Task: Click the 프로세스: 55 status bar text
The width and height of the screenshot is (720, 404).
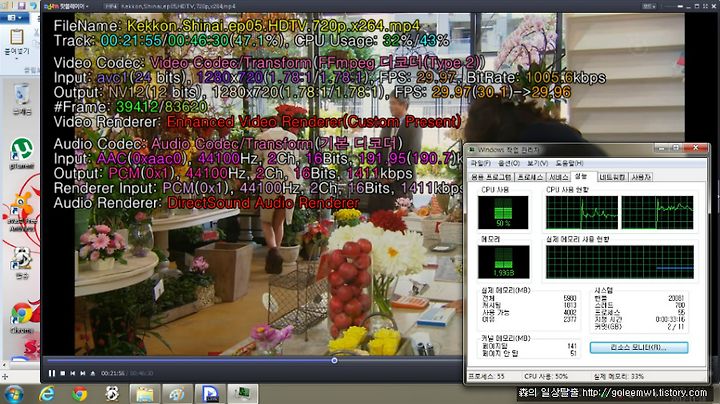Action: pyautogui.click(x=486, y=376)
